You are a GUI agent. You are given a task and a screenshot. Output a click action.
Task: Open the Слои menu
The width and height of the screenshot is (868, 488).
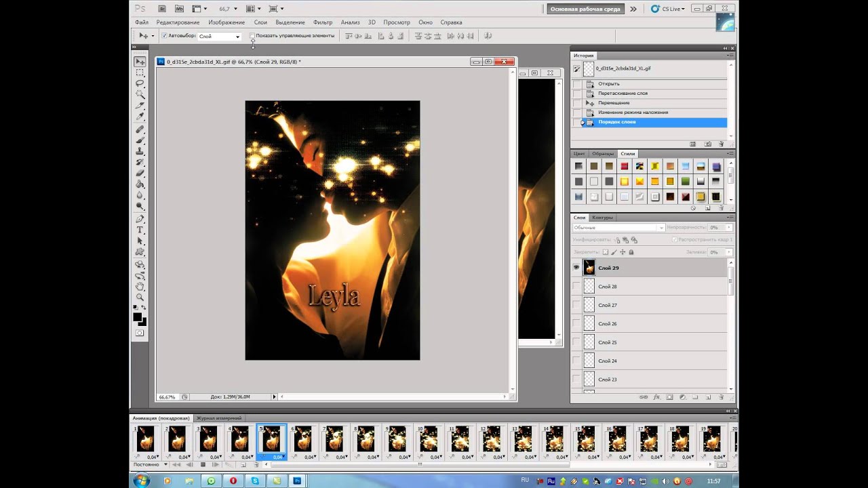click(x=260, y=22)
